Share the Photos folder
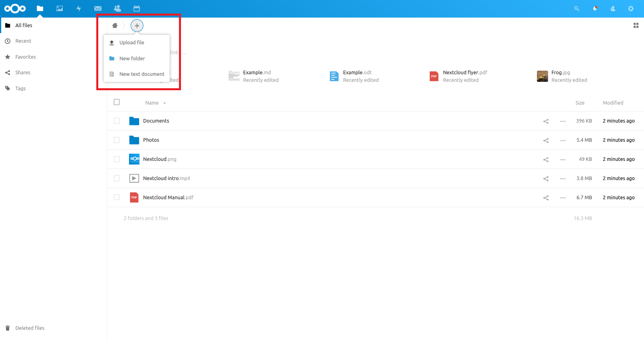 546,140
